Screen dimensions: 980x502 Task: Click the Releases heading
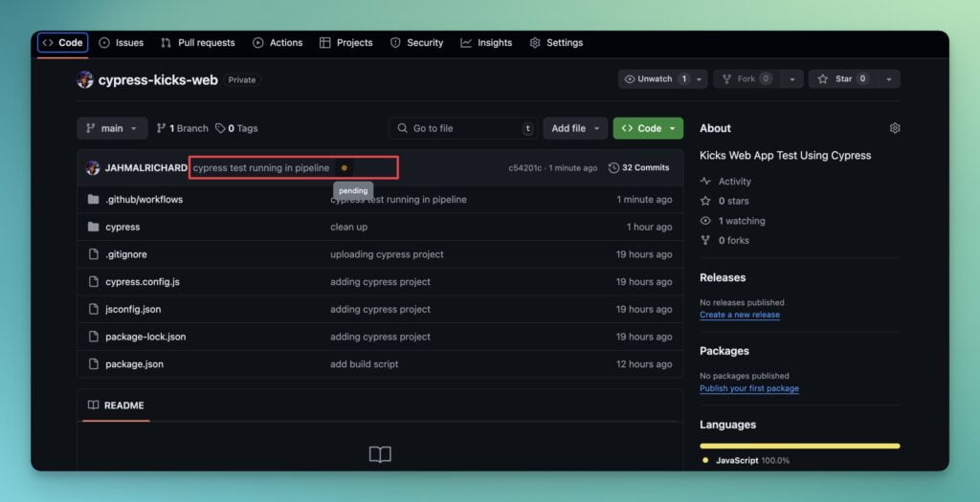(x=723, y=277)
